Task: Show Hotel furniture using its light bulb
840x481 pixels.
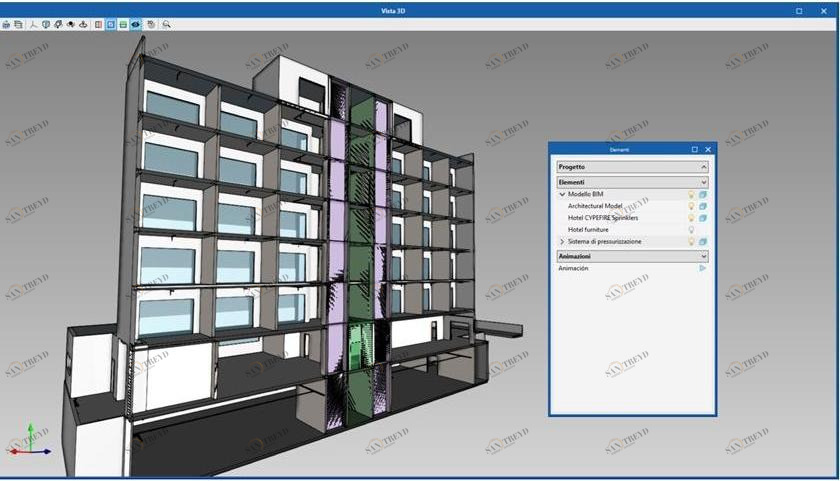Action: 691,230
